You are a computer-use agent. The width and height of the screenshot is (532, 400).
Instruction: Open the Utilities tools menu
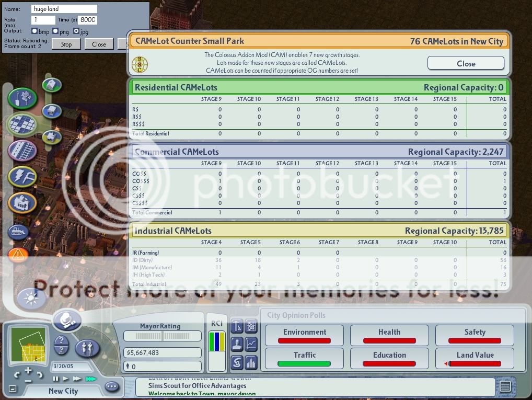(x=22, y=177)
